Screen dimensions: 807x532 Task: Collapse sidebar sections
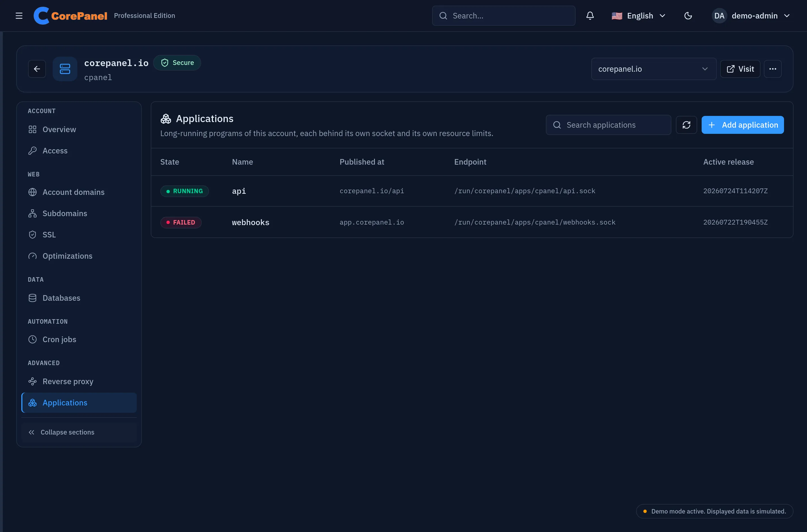point(79,432)
